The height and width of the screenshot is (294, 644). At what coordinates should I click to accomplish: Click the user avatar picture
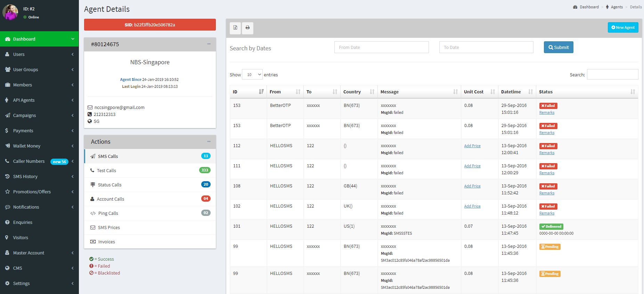10,12
